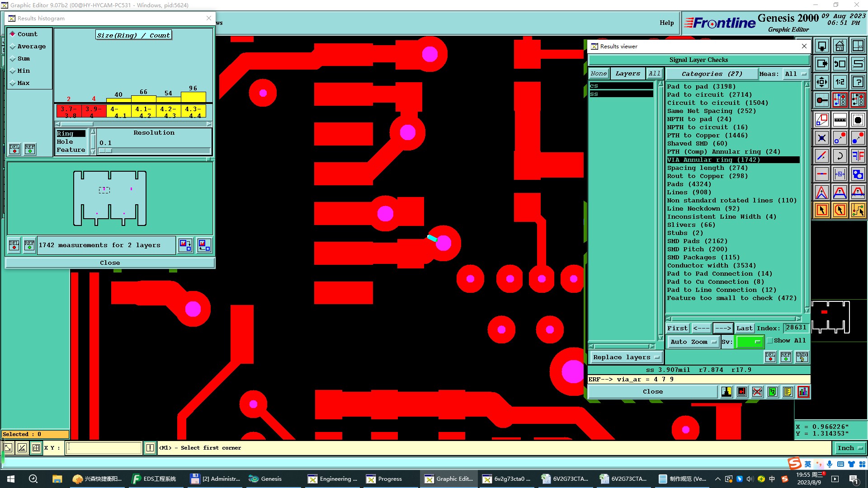This screenshot has height=488, width=868.
Task: Click the pan arrows icon
Action: 821,82
